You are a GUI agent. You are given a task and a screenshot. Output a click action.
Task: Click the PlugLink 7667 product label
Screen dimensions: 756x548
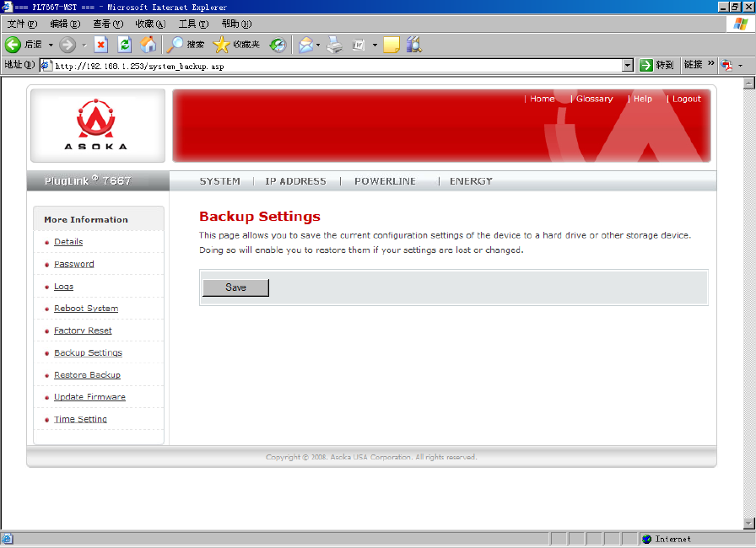[x=88, y=180]
